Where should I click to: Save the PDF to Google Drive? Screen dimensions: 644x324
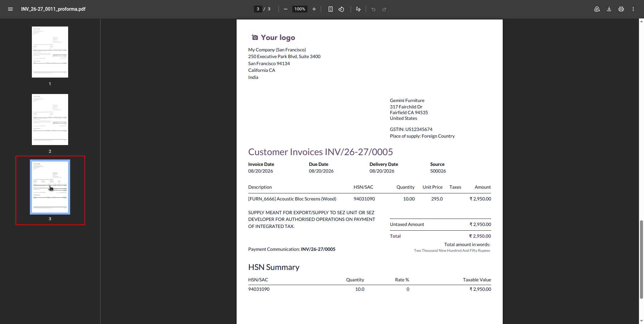tap(597, 9)
